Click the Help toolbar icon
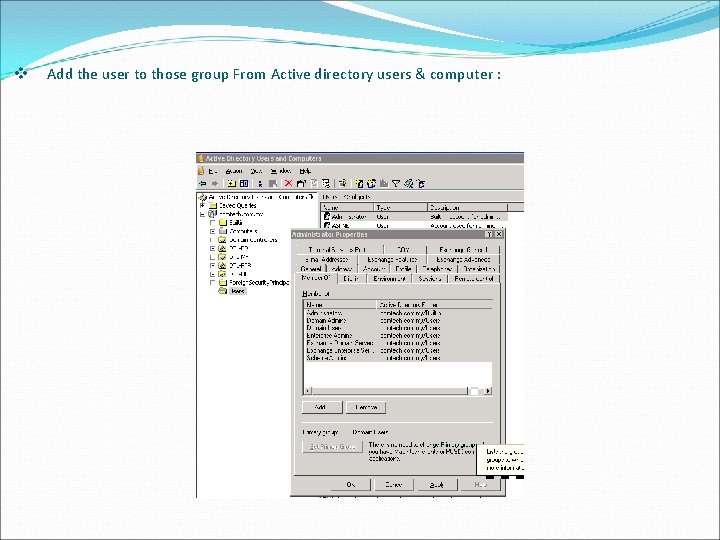Image resolution: width=720 pixels, height=540 pixels. [343, 184]
